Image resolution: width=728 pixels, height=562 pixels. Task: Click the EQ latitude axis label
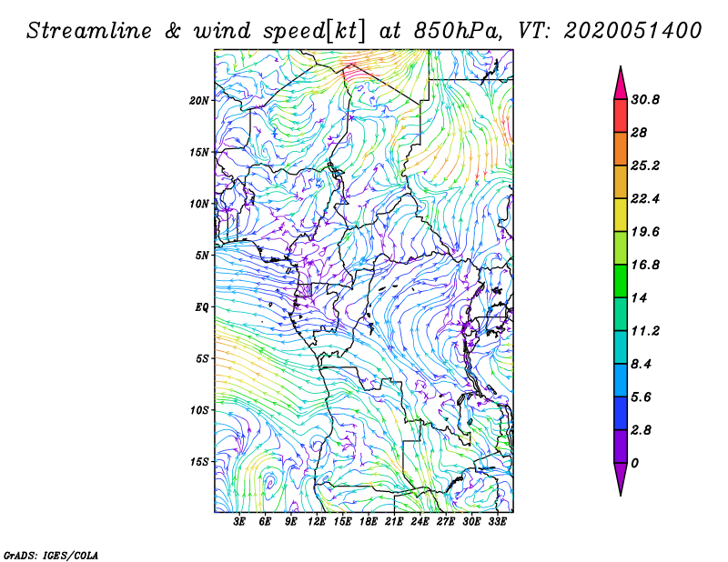[x=202, y=306]
